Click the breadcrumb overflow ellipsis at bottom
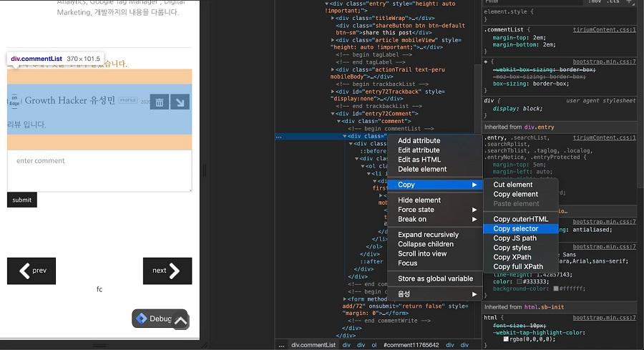The image size is (644, 350). pos(281,346)
